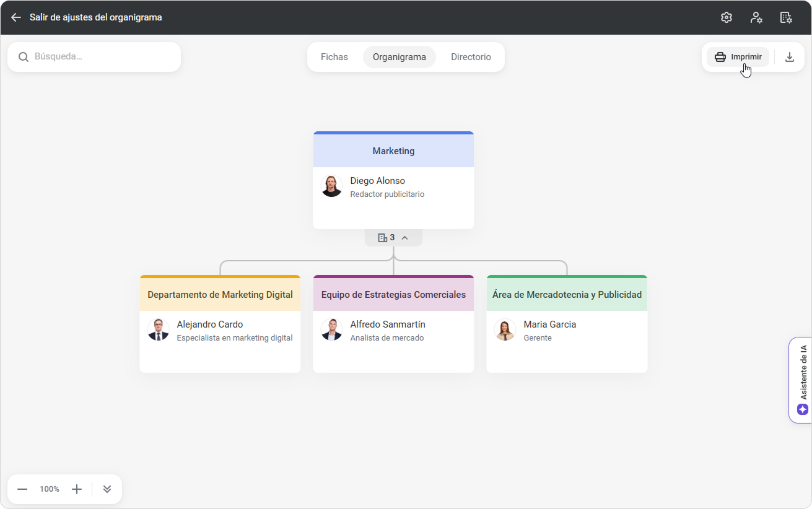This screenshot has height=509, width=812.
Task: Select the Organigrama tab
Action: pyautogui.click(x=399, y=57)
